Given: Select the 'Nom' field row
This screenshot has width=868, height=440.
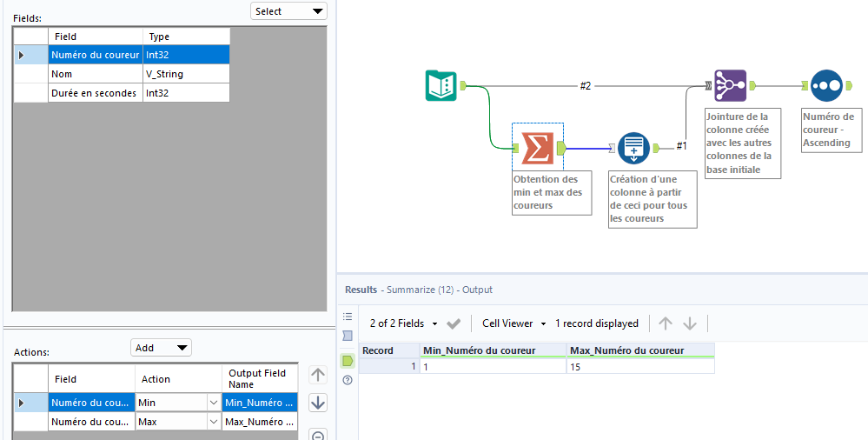Looking at the screenshot, I should click(x=122, y=74).
